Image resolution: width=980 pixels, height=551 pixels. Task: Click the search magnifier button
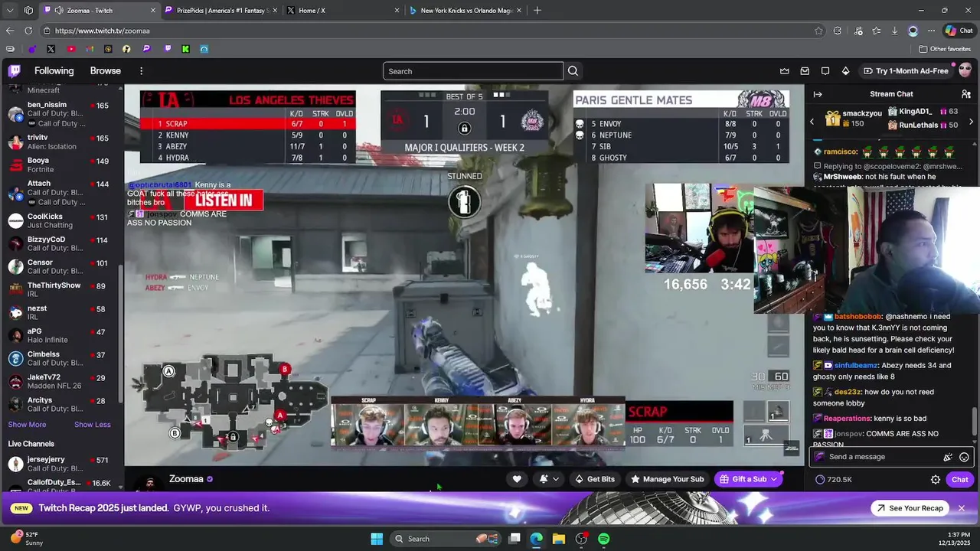pyautogui.click(x=573, y=71)
